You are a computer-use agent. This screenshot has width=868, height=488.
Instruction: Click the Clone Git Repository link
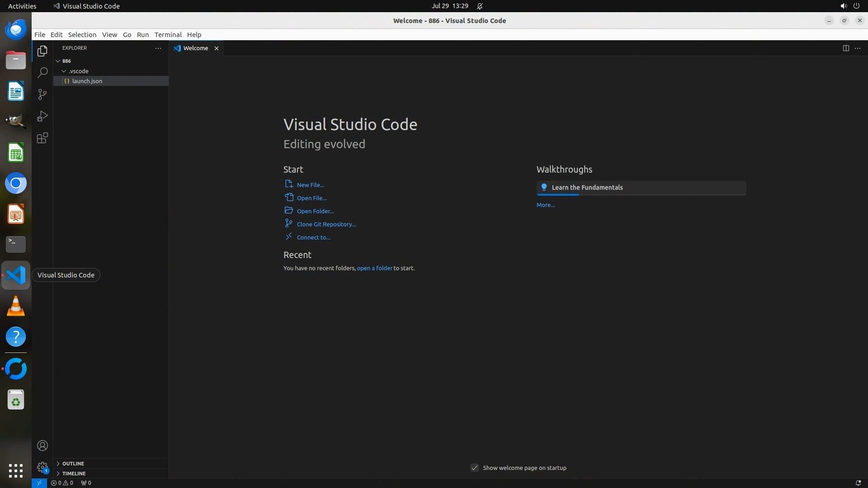point(326,224)
